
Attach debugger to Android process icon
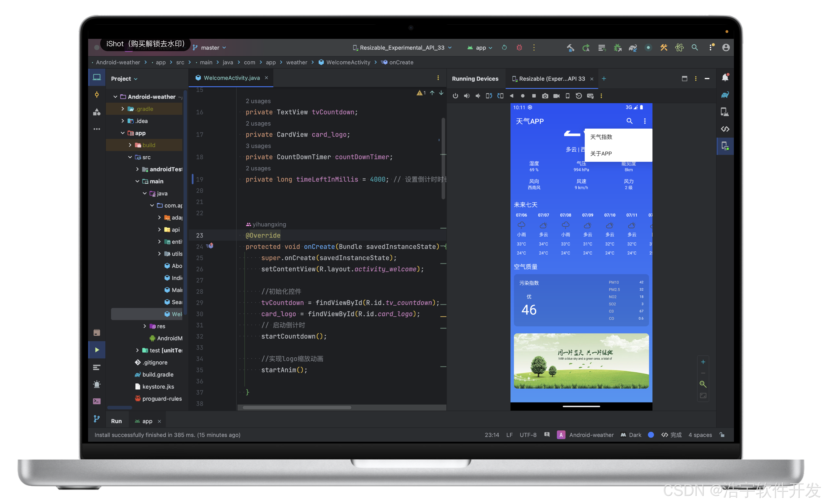(x=617, y=48)
